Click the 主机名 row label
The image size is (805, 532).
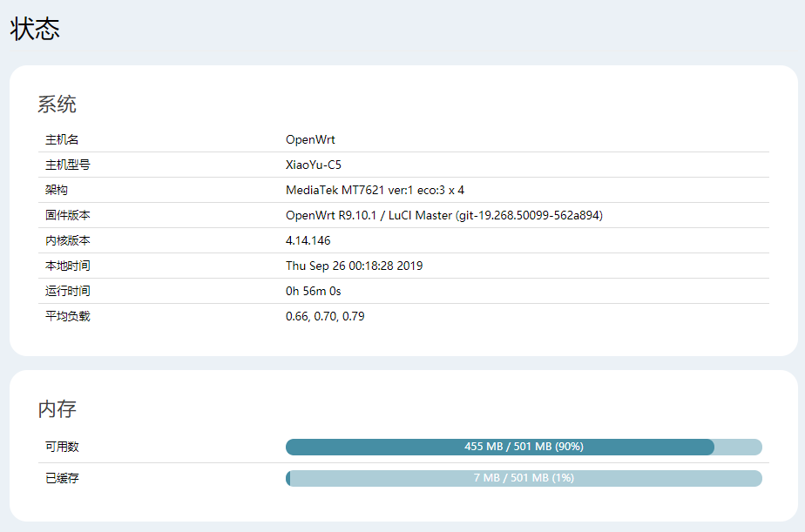[62, 139]
